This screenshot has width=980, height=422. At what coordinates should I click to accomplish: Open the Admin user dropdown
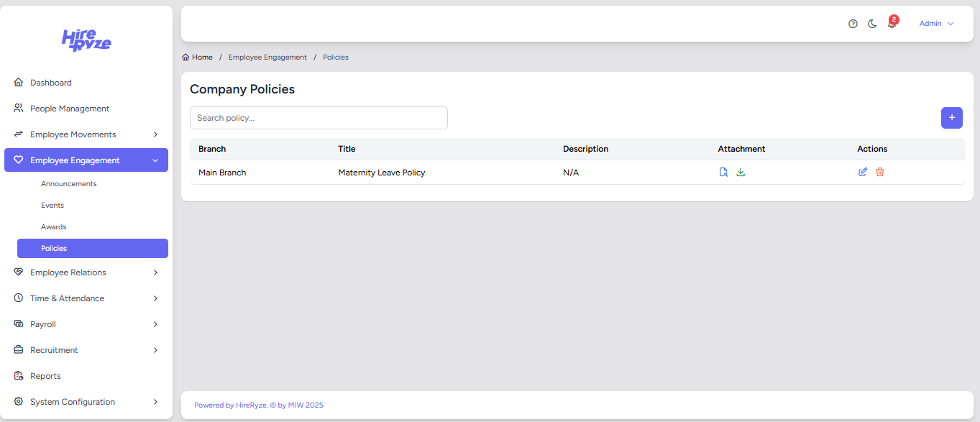coord(936,24)
